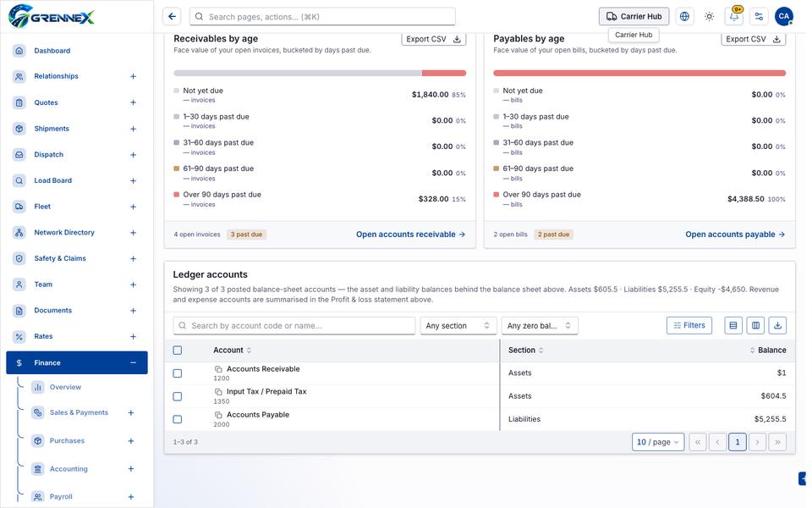The height and width of the screenshot is (508, 812).
Task: Click the ledger account search field
Action: [294, 325]
